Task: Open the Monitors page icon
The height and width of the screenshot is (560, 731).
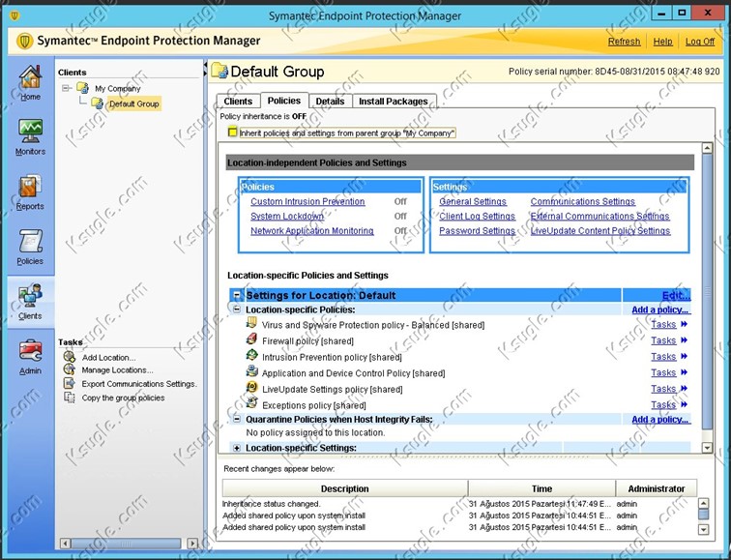Action: click(x=30, y=131)
